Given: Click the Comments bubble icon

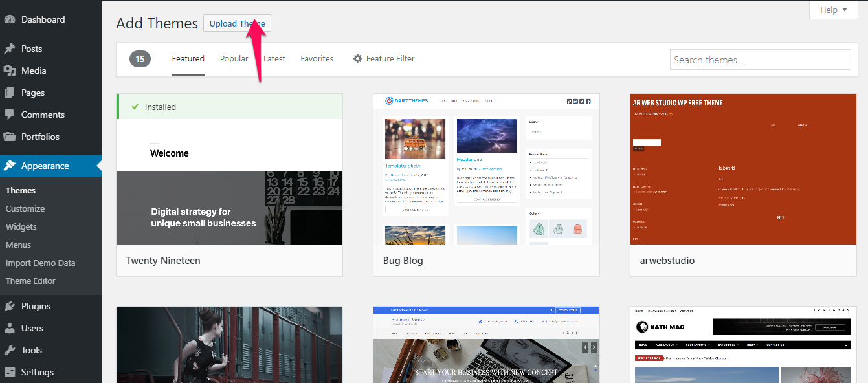Looking at the screenshot, I should [10, 115].
